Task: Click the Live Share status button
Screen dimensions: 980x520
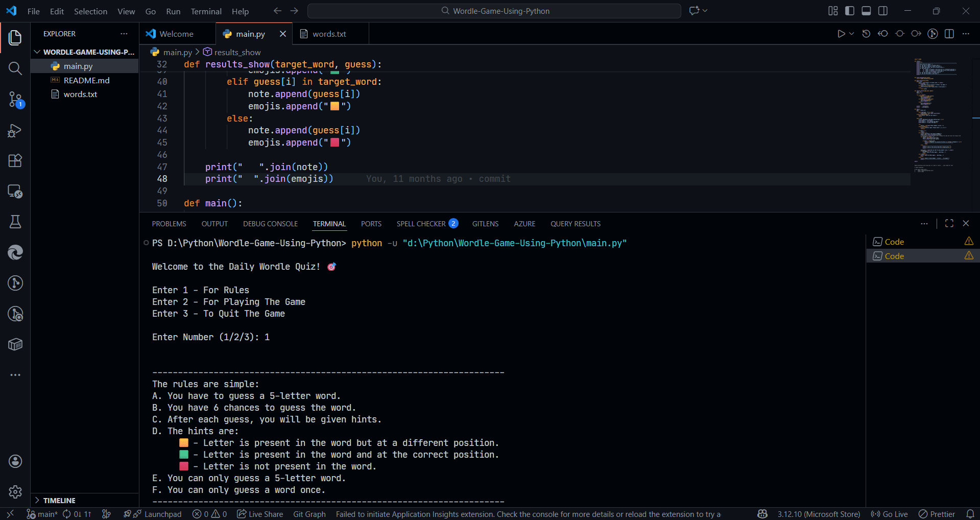Action: click(260, 514)
